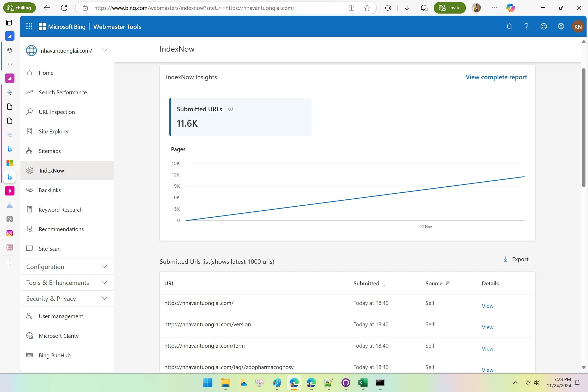
Task: Open the notifications bell in Webmaster Tools
Action: pos(509,26)
